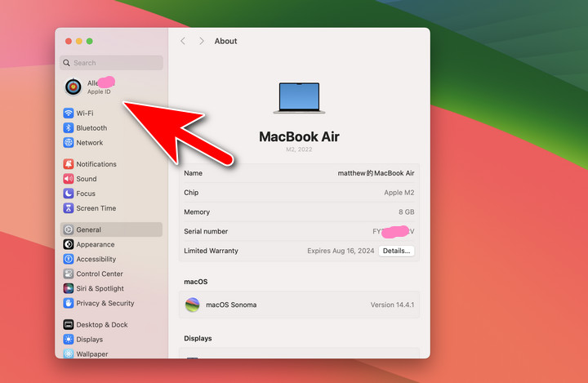588x383 pixels.
Task: Choose the Accessibility sidebar label
Action: coord(96,259)
